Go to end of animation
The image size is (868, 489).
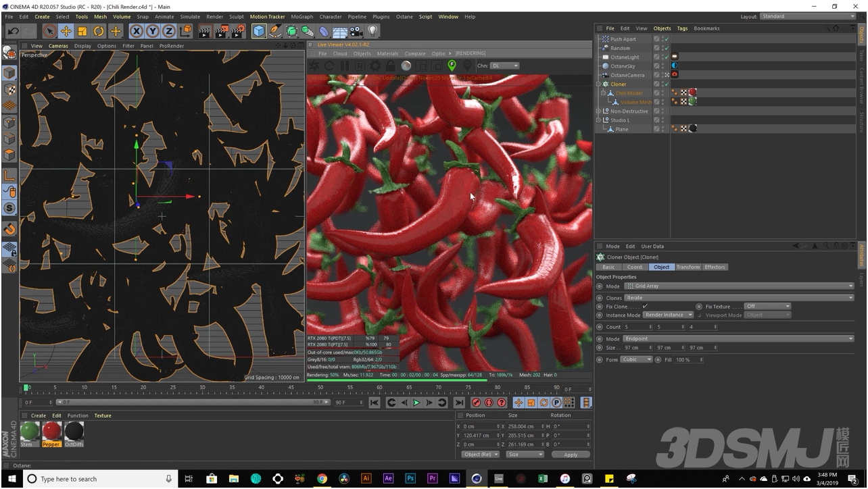pos(459,403)
